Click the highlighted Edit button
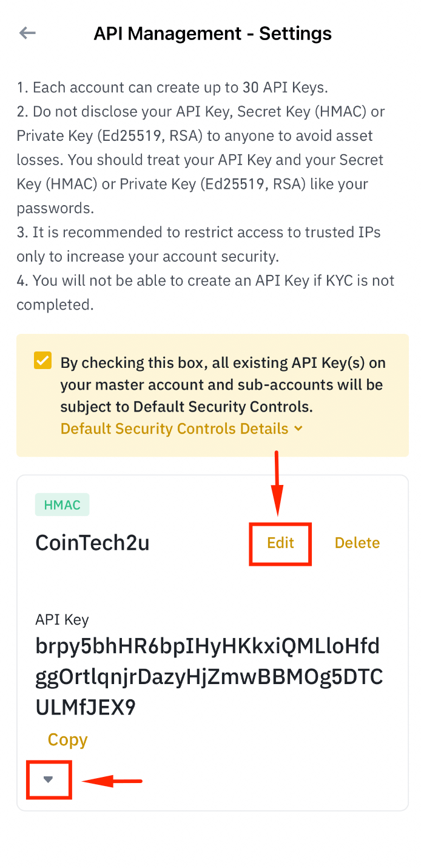The image size is (421, 868). tap(280, 543)
